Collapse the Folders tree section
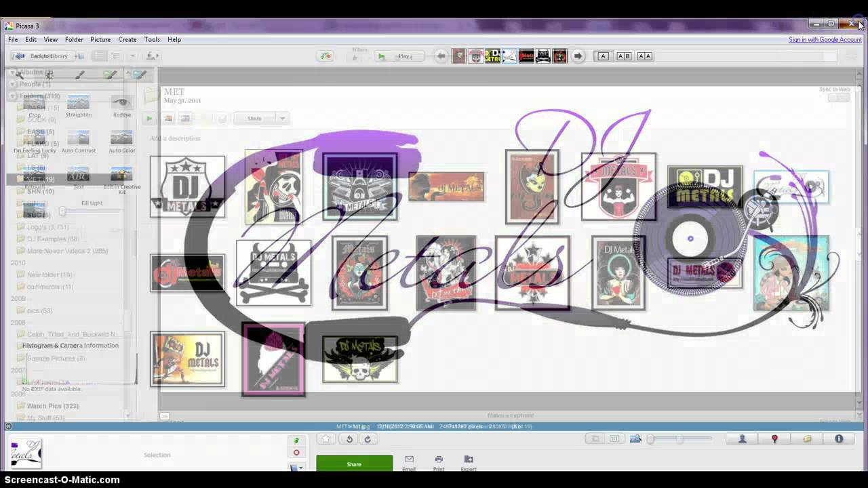868x488 pixels. [x=14, y=96]
